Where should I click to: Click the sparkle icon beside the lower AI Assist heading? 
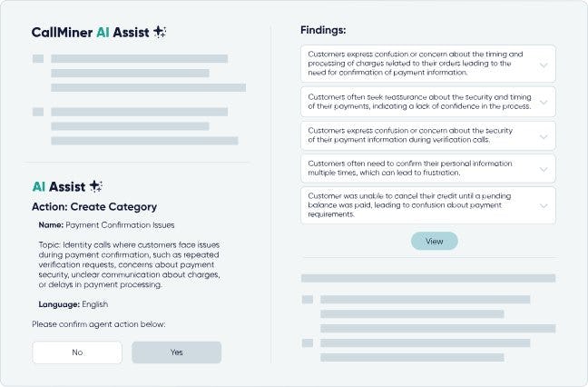94,186
